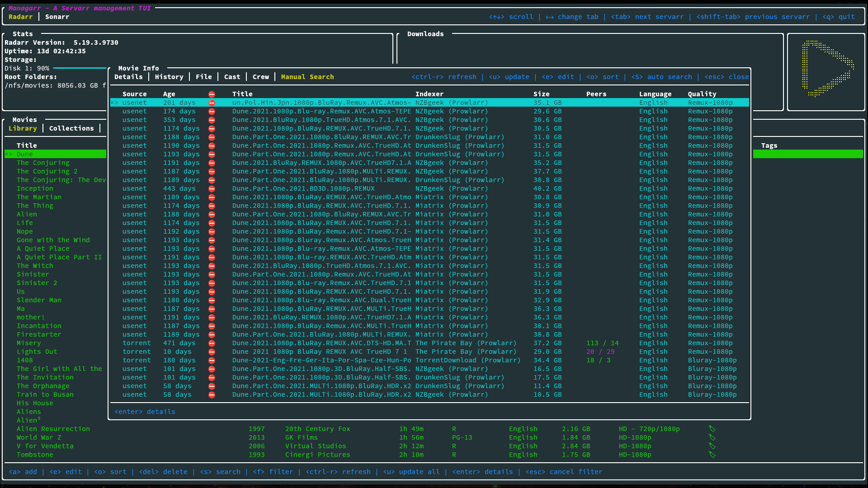
Task: Click the tag icon on Alien Resurrection row
Action: pos(712,429)
